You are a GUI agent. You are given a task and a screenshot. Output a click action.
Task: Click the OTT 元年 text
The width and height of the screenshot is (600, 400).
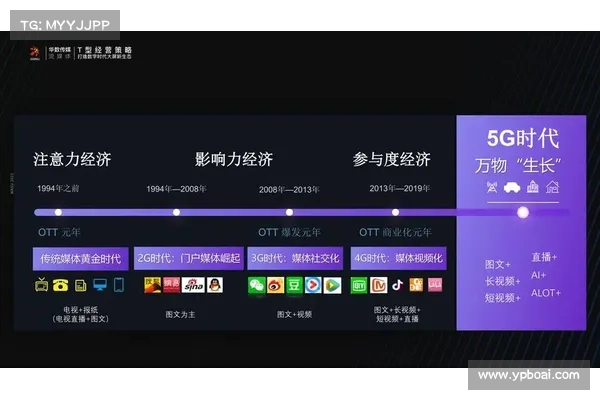[x=59, y=232]
